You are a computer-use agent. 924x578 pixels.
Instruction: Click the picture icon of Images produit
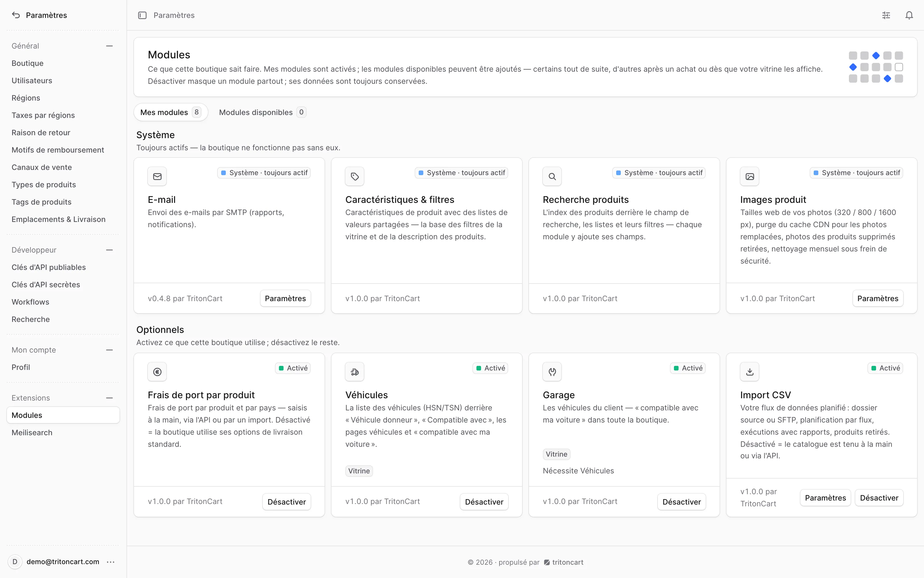[750, 176]
